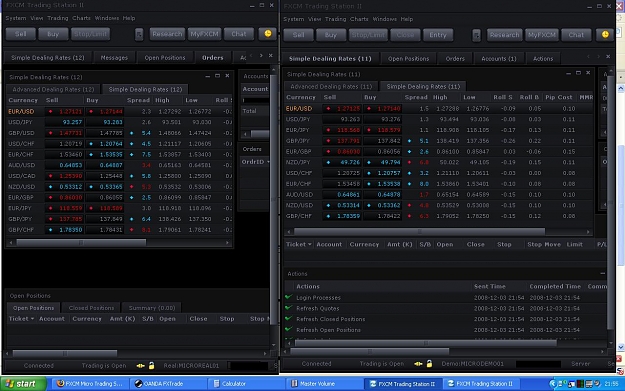This screenshot has width=625, height=391.
Task: Click padlock icon in right status bar
Action: 429,363
